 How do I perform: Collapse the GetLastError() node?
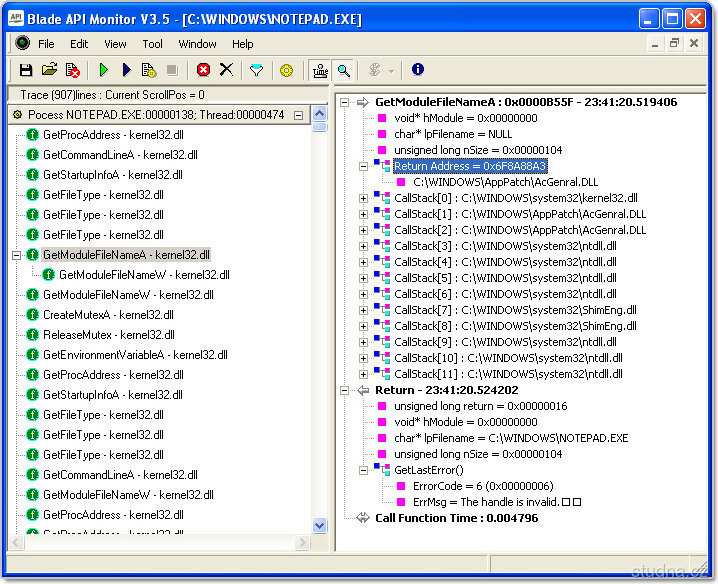click(x=364, y=470)
